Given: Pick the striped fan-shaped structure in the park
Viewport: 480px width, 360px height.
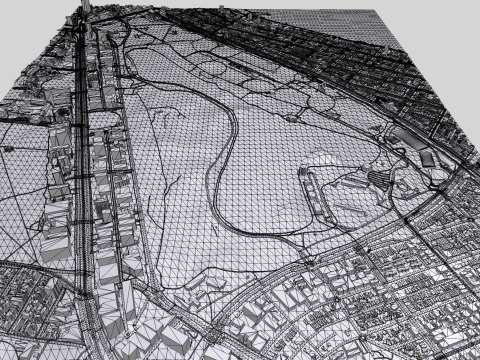Looking at the screenshot, I should tap(380, 180).
